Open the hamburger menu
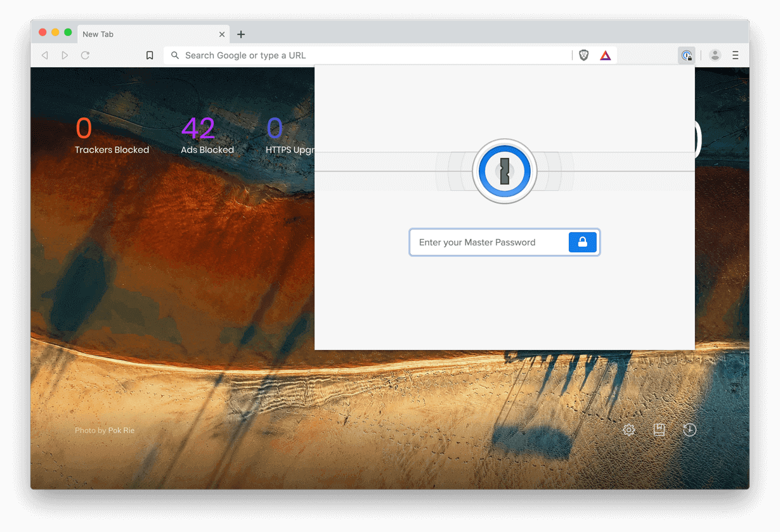780x532 pixels. click(736, 55)
